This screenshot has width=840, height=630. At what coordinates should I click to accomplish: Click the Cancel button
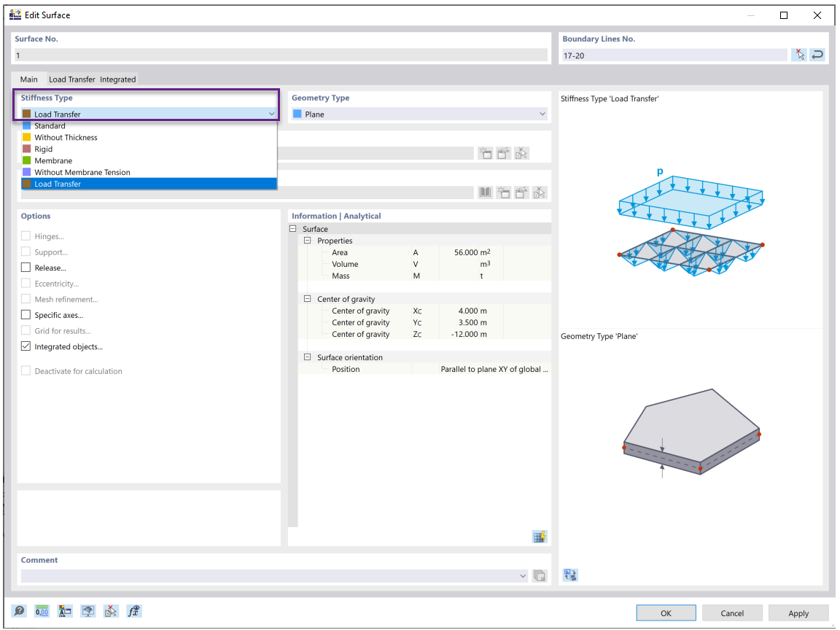click(732, 612)
